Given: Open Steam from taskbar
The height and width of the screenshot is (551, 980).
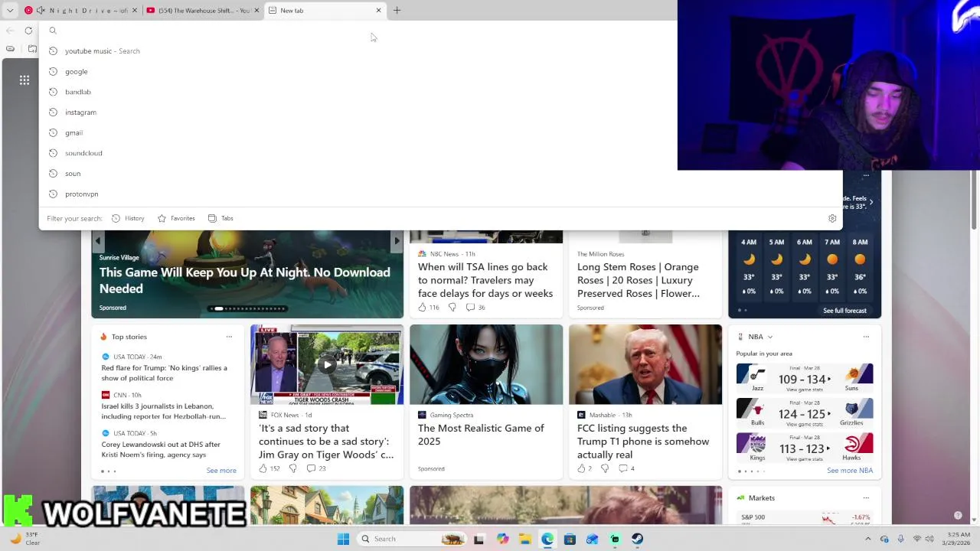Looking at the screenshot, I should coord(637,539).
